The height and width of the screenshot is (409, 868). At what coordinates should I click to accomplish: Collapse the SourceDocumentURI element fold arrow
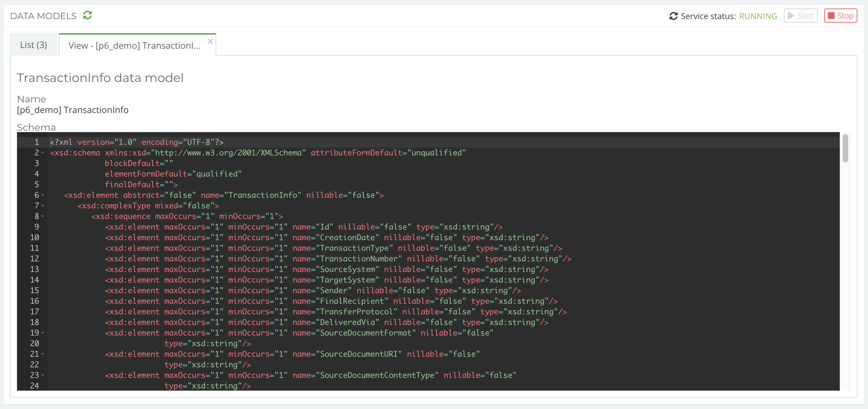click(x=43, y=354)
